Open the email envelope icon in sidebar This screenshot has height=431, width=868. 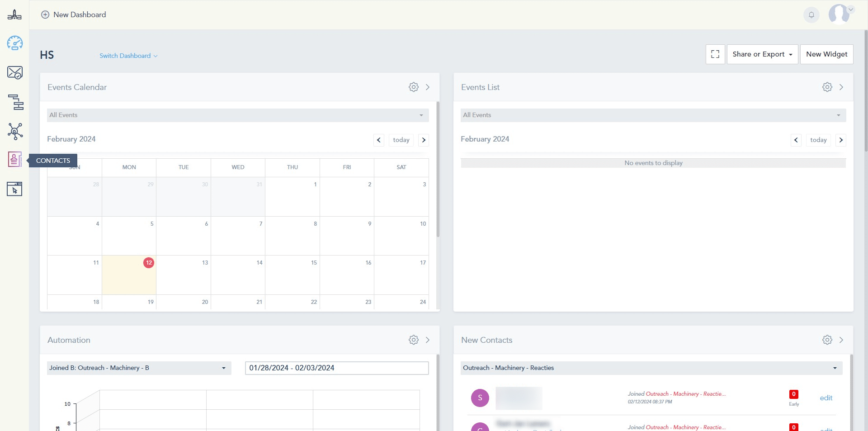point(15,72)
